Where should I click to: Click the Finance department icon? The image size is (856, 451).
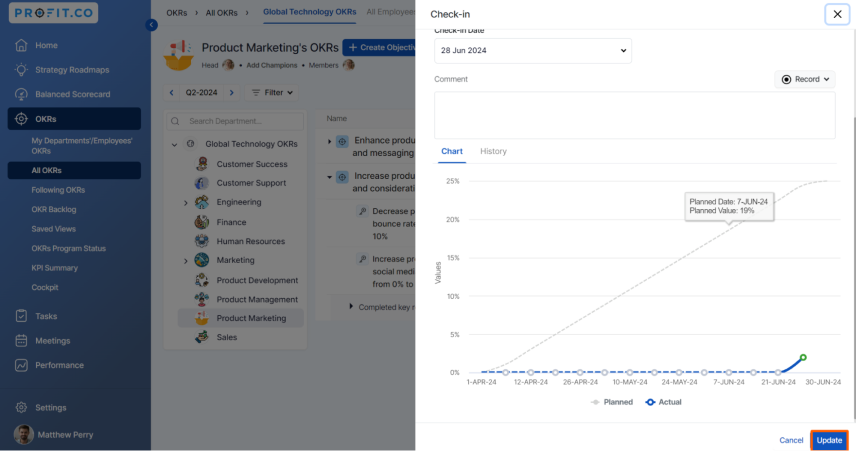202,222
